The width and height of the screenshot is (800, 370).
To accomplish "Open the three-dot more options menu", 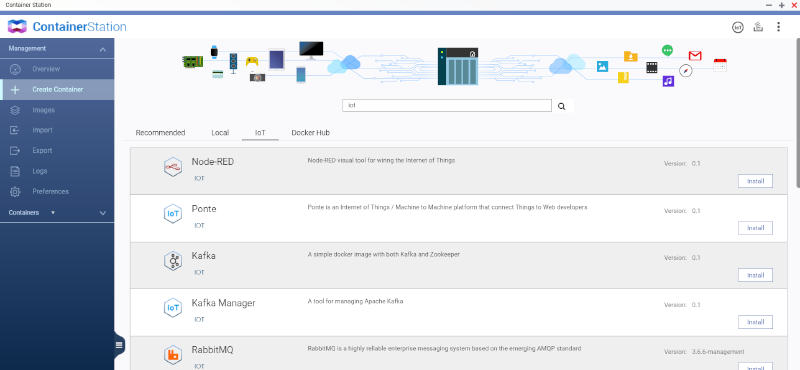I will click(x=778, y=27).
